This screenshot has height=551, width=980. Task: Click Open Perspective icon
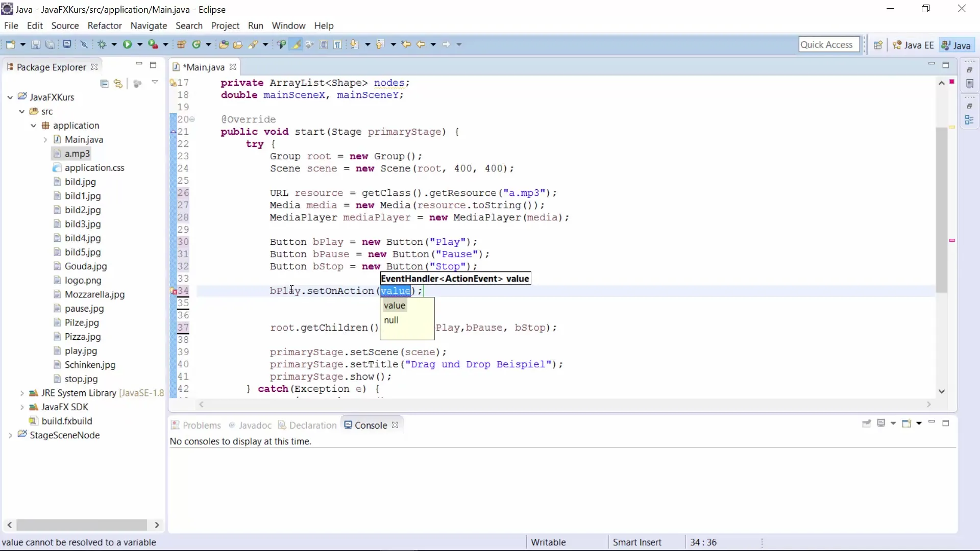[x=878, y=45]
